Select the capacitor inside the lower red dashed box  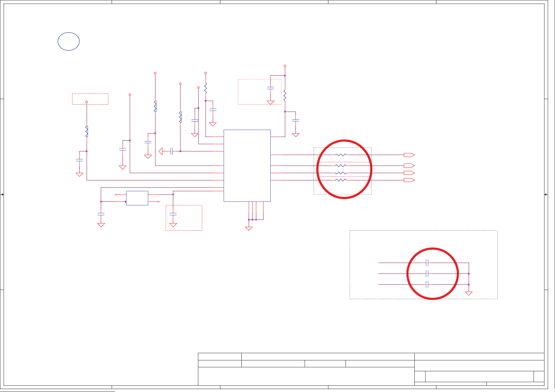coord(173,214)
